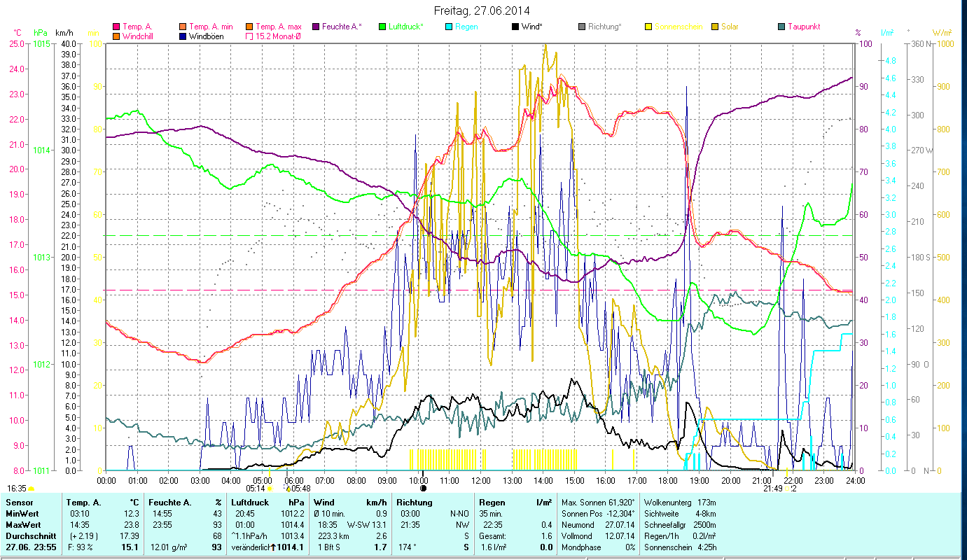Click the blue Windböen legend square

tap(183, 36)
